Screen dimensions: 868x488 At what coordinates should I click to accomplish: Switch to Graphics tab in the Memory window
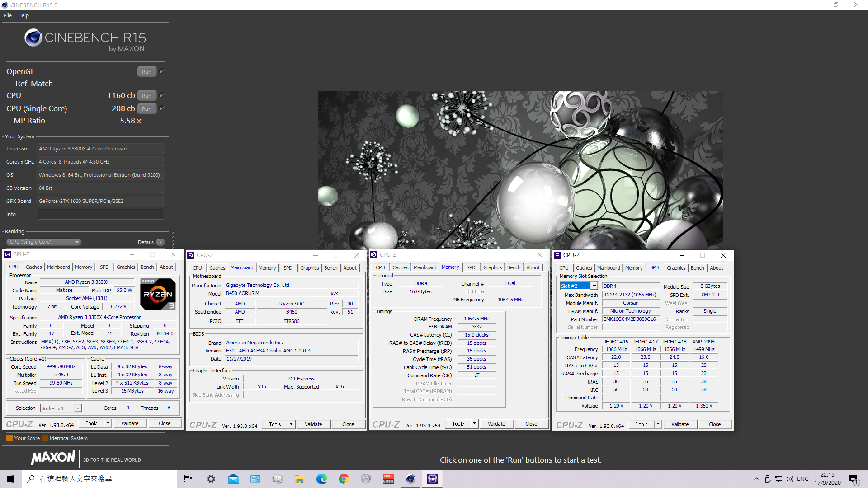coord(492,267)
